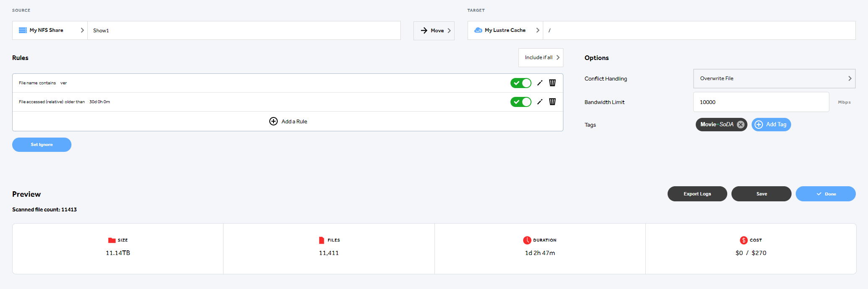
Task: Remove the Movie=SoDA tag with its X
Action: click(741, 125)
